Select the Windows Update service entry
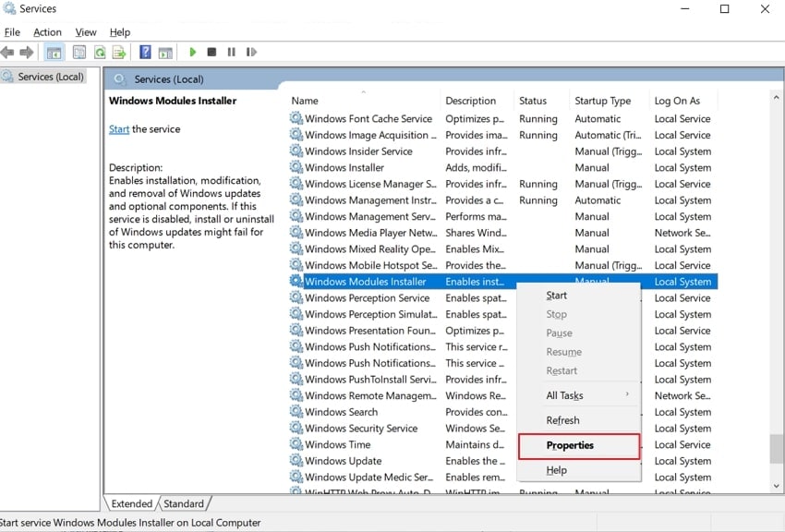 (x=346, y=461)
